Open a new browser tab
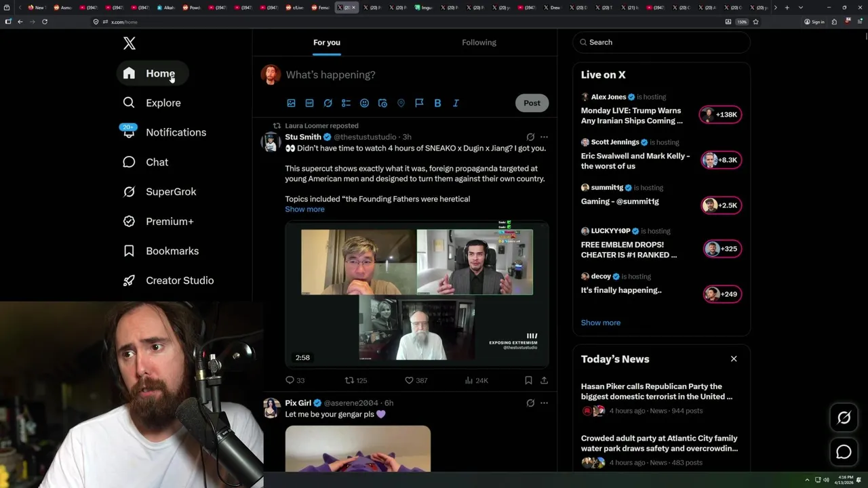The image size is (868, 488). 787,7
